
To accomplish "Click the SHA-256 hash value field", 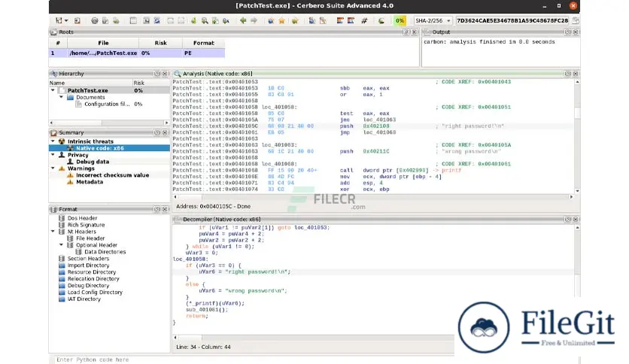I will coord(512,20).
